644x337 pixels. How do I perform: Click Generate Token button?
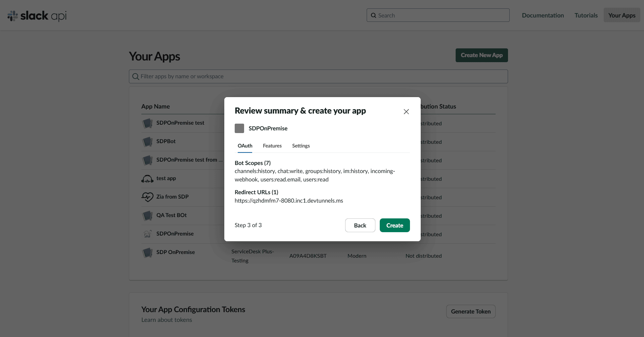point(470,311)
